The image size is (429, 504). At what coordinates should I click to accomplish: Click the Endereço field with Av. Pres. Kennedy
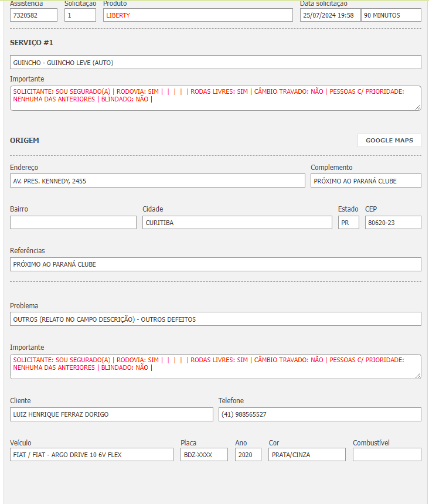pyautogui.click(x=157, y=181)
